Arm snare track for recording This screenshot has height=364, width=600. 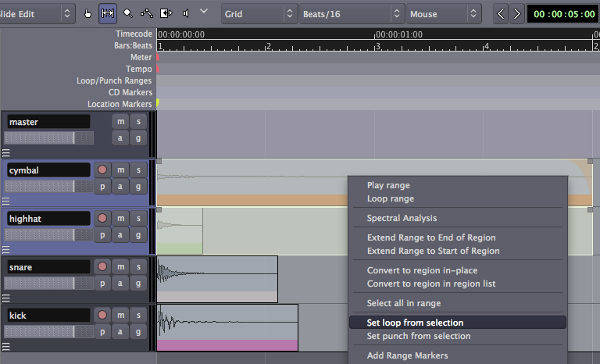click(x=102, y=267)
